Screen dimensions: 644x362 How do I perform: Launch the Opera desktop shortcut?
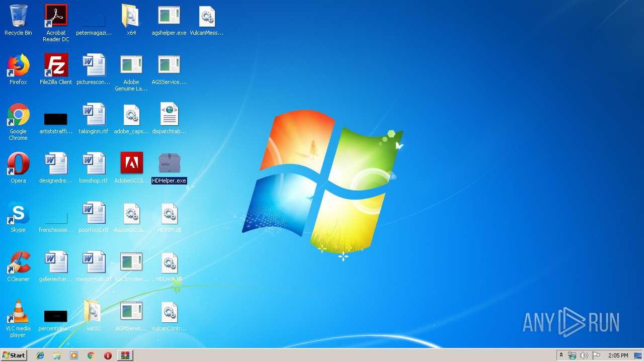coord(18,169)
